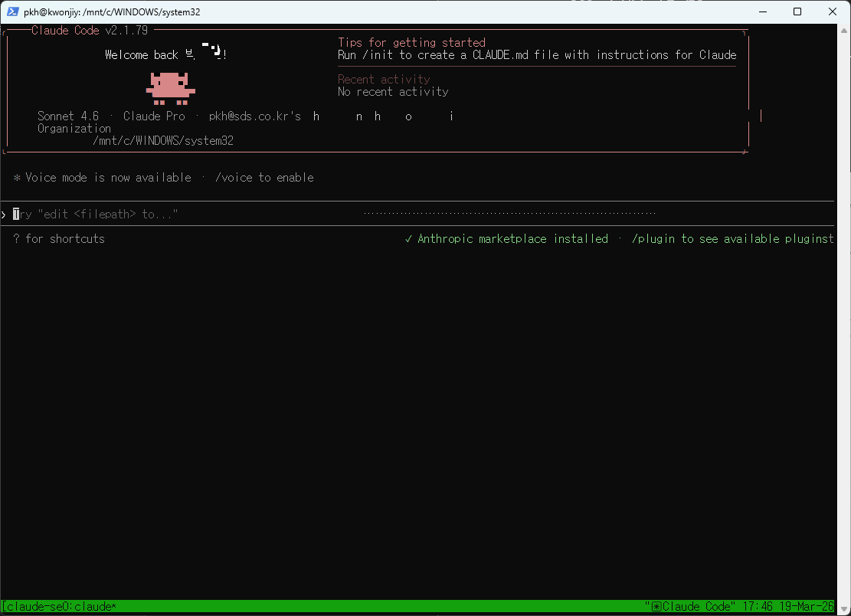The width and height of the screenshot is (851, 616).
Task: Click window title 'pkh@kwonjiy: /mnt/c/WINDOWS/system32'
Action: [112, 12]
